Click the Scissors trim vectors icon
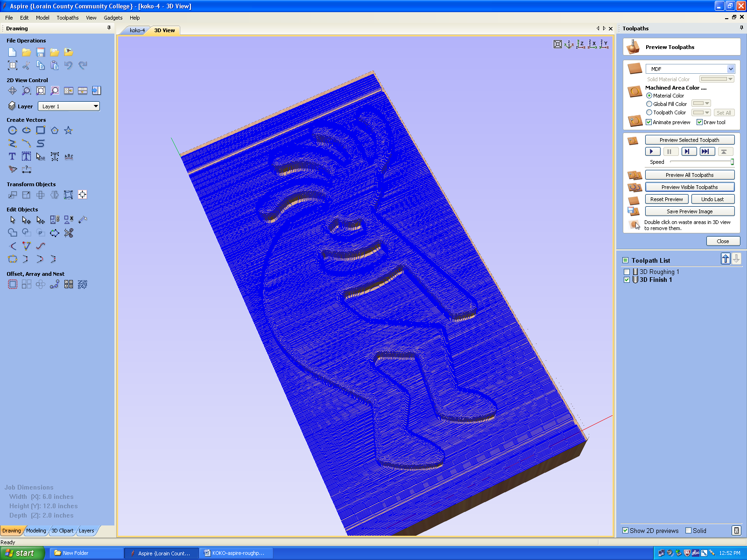This screenshot has width=747, height=560. (x=69, y=233)
